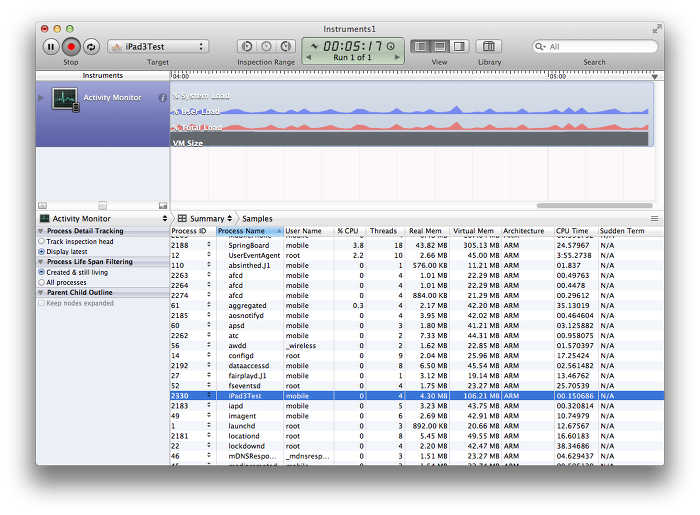Select the UserEventAgent process row

coord(417,255)
